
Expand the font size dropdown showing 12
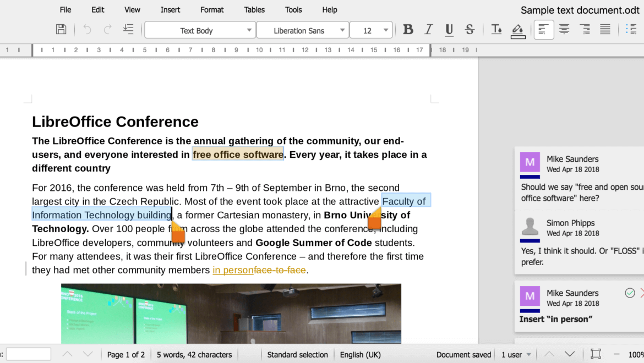(x=371, y=30)
